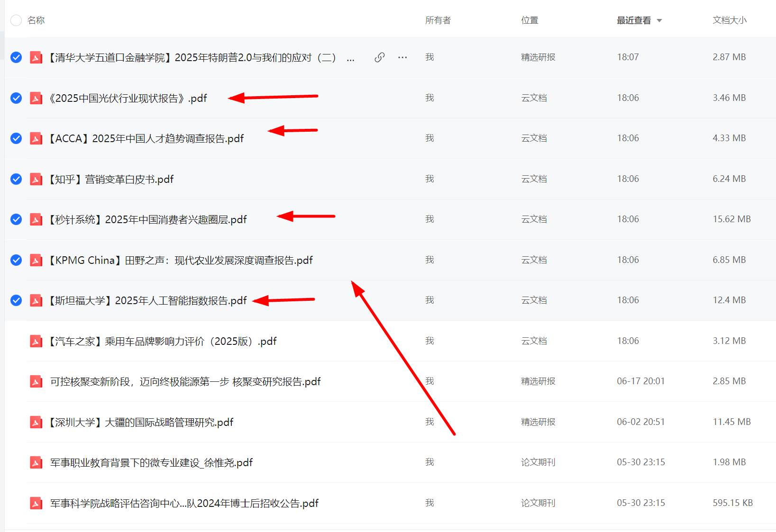The width and height of the screenshot is (776, 532).
Task: Click 论文期刊 location on the 博士后招收公告 row
Action: 538,503
